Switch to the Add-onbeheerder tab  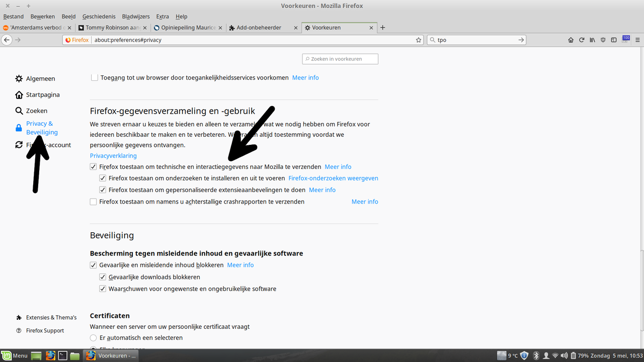(x=264, y=28)
